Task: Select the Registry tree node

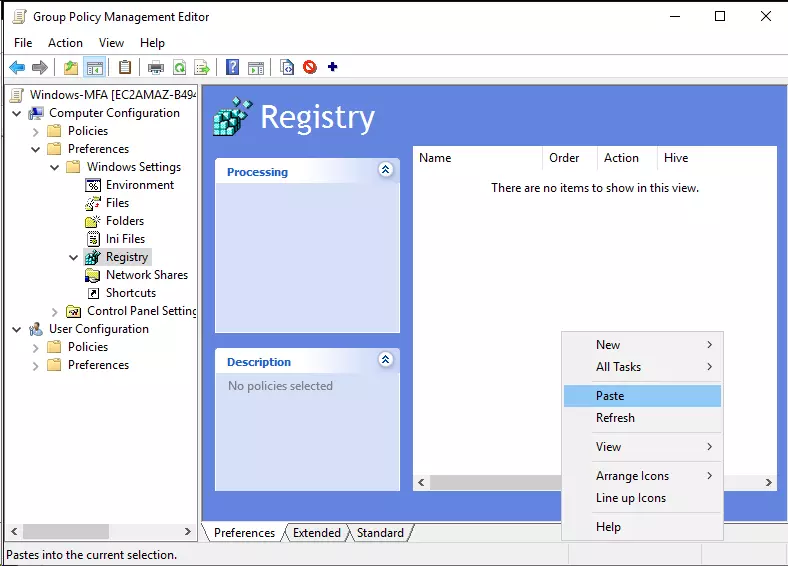Action: point(127,257)
